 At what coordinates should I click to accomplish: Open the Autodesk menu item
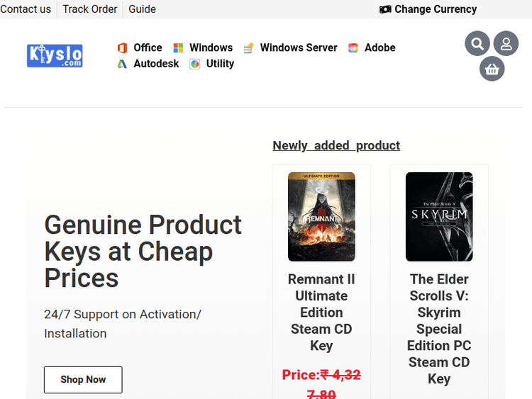coord(156,63)
